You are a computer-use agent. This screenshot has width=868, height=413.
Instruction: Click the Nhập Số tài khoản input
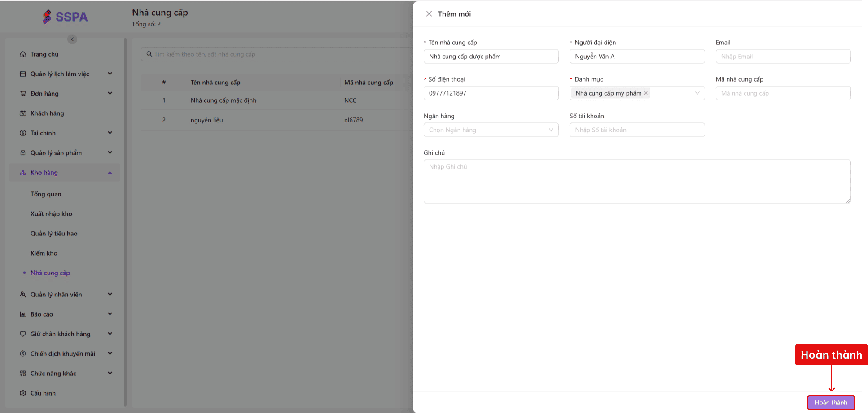[637, 130]
